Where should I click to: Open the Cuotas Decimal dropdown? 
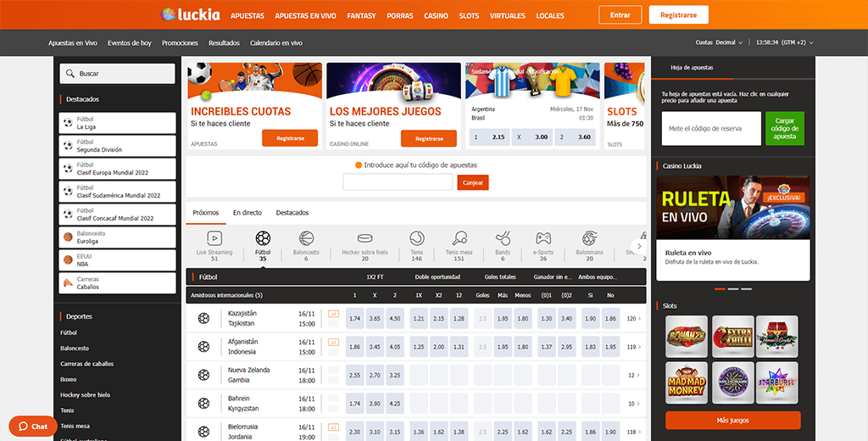[719, 42]
